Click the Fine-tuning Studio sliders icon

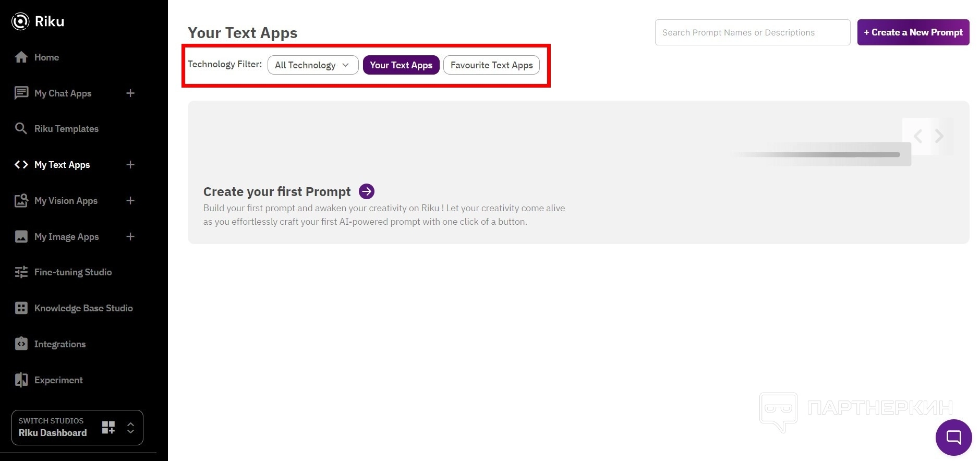click(x=21, y=272)
